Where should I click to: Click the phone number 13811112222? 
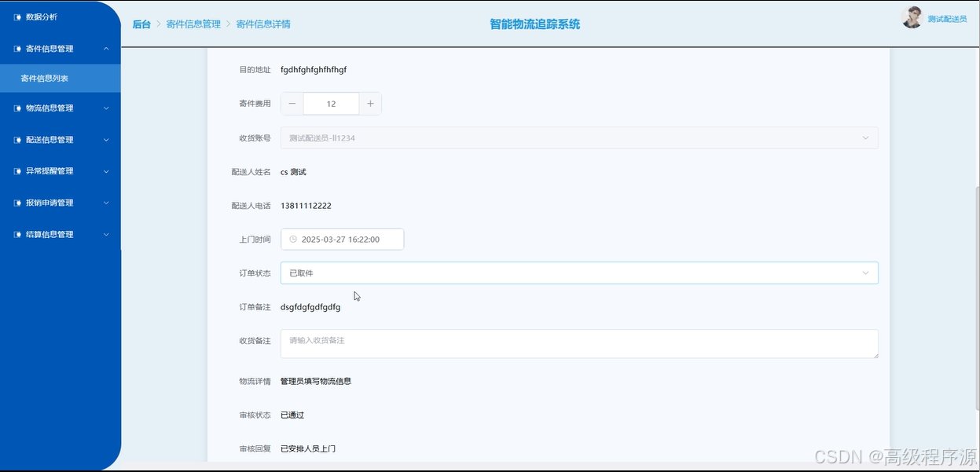pos(306,206)
